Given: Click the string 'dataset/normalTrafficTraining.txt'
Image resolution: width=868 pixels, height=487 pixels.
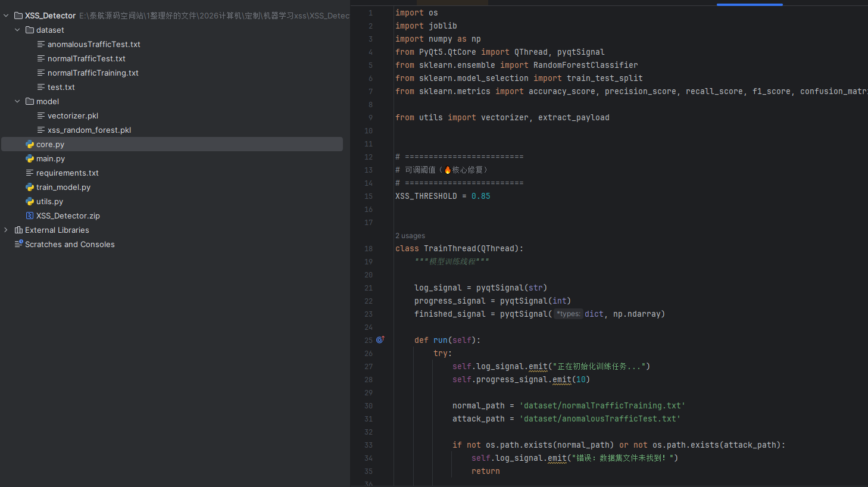Looking at the screenshot, I should click(x=602, y=405).
